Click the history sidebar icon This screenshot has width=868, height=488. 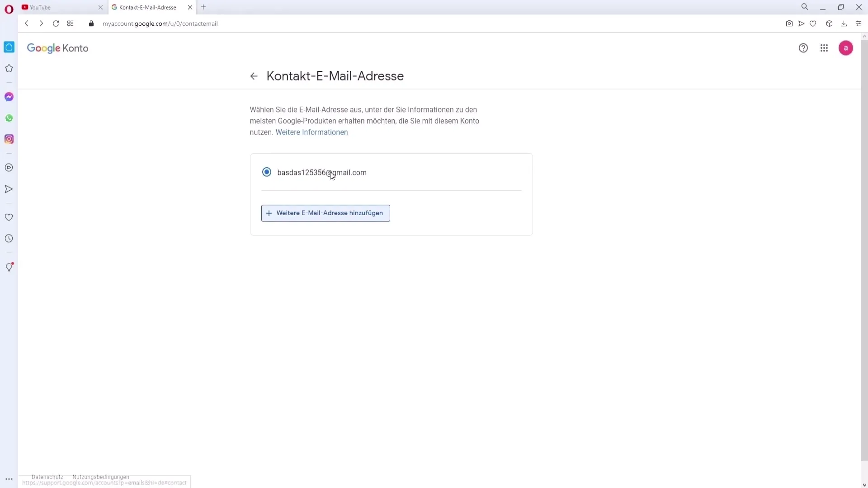coord(8,238)
